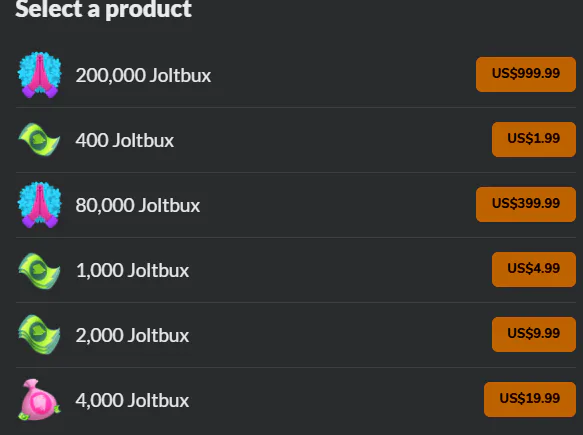
Task: Buy with the US$19.99 button
Action: 530,399
